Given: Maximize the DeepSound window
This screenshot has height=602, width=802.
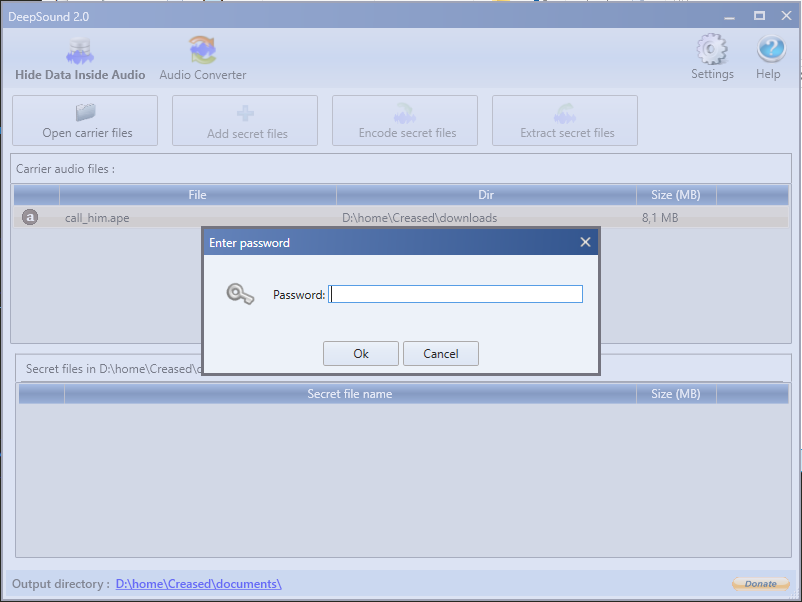Looking at the screenshot, I should tap(760, 16).
